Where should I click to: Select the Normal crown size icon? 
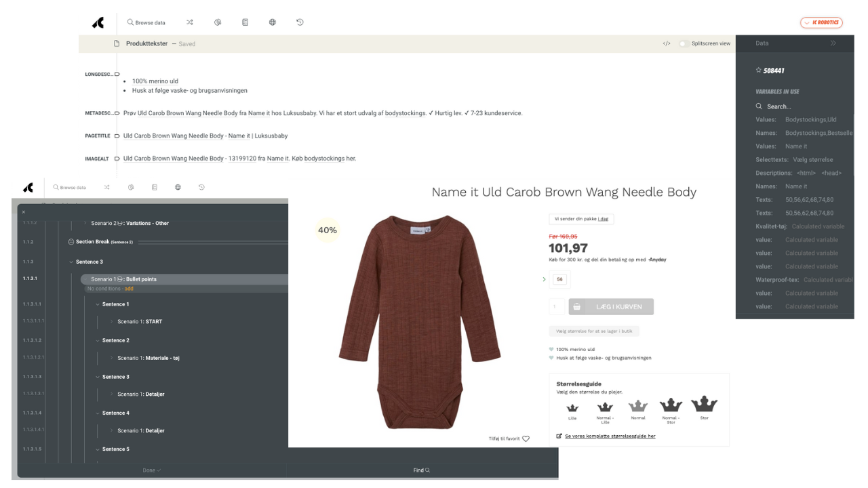pos(638,406)
